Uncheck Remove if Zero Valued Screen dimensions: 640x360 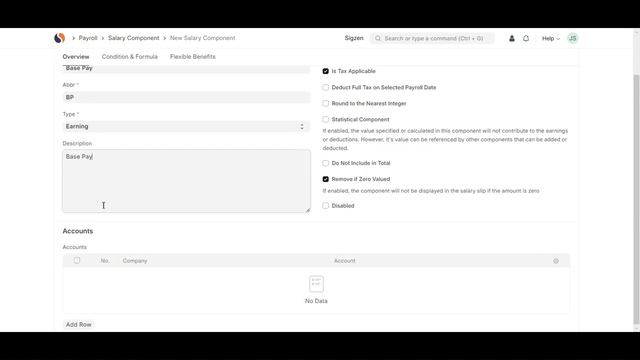(x=325, y=179)
